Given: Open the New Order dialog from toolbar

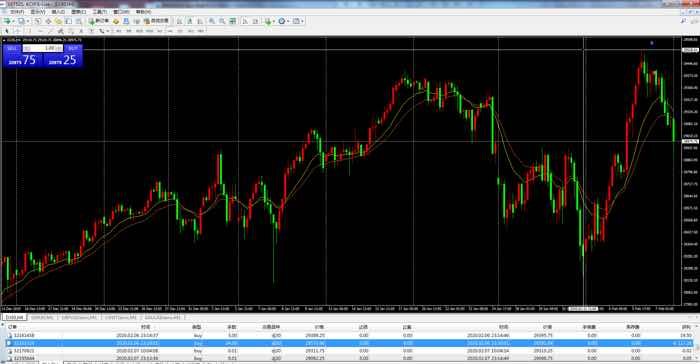Looking at the screenshot, I should click(x=99, y=21).
